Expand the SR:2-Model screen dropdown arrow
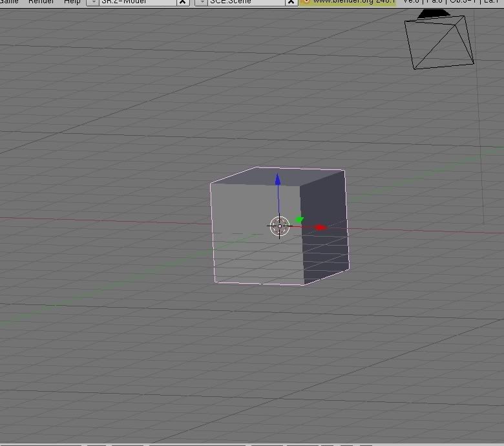 tap(93, 2)
